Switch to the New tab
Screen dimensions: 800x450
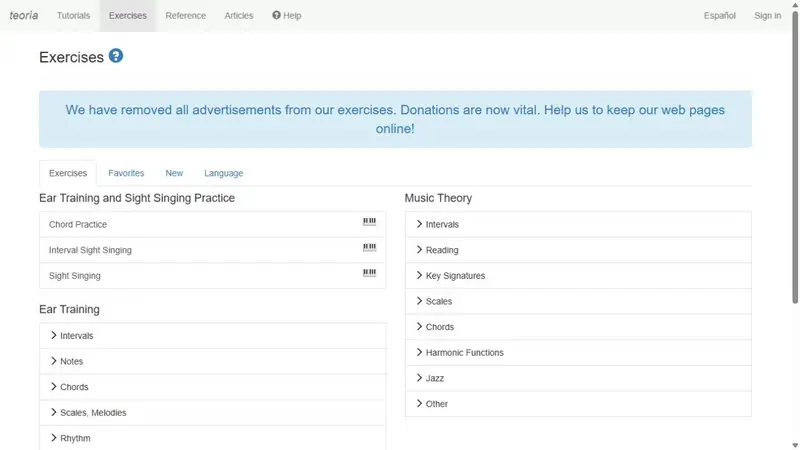[x=174, y=173]
